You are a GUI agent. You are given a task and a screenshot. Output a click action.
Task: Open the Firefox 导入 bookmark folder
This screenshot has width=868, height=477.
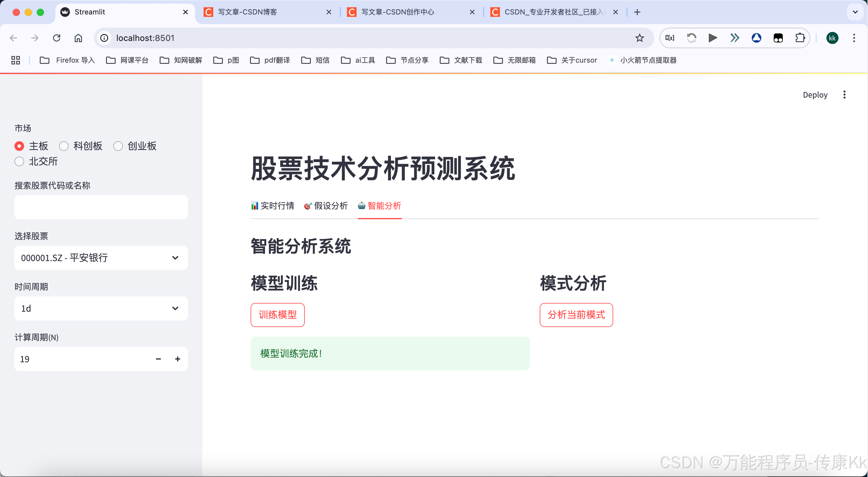point(67,60)
